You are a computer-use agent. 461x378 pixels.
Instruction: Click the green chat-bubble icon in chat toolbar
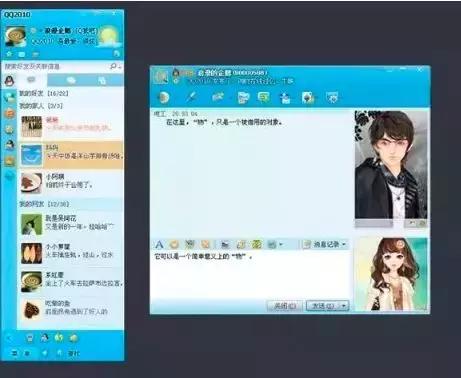[x=264, y=97]
